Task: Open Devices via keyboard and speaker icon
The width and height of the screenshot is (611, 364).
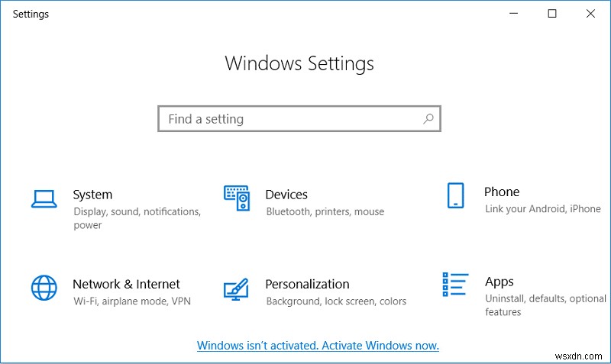Action: 236,198
